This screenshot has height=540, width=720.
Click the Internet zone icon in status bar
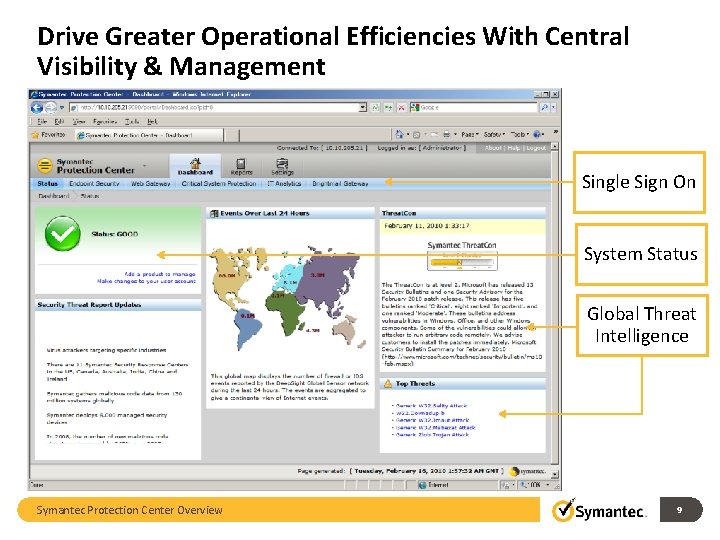coord(422,485)
